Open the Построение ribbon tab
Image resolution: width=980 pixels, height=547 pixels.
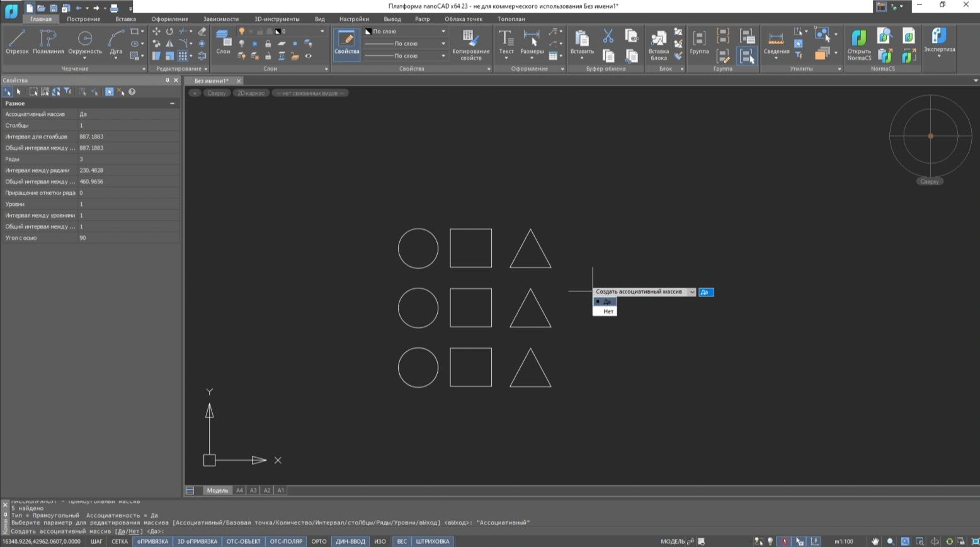coord(84,19)
